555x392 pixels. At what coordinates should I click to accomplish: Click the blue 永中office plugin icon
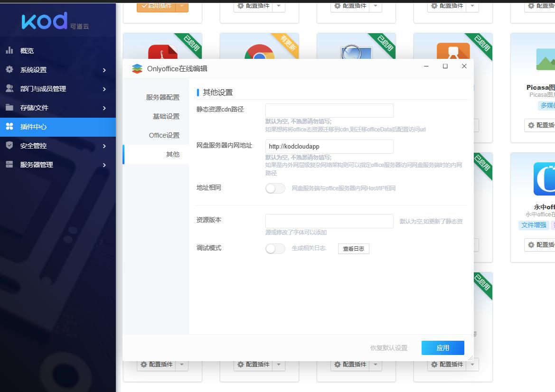click(544, 178)
